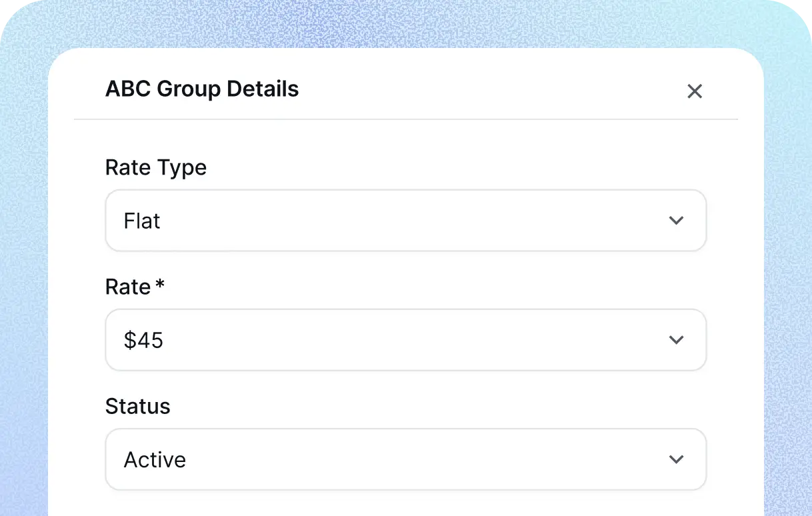Click the divider line under the dialog header

[405, 119]
